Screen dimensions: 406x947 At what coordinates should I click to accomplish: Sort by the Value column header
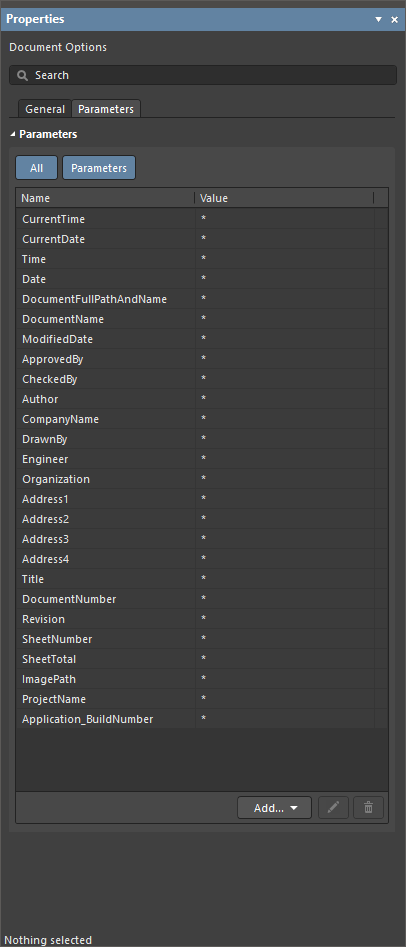[284, 198]
